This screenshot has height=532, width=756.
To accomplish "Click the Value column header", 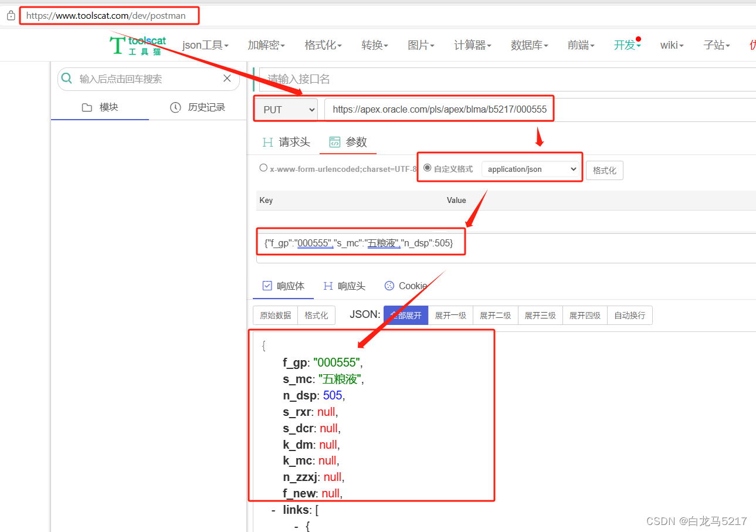I will (456, 201).
